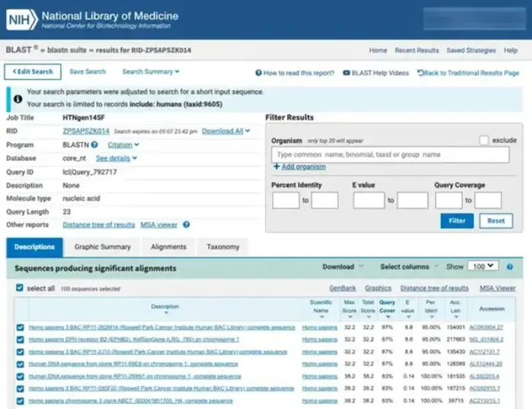Focus the Organism name input field
The height and width of the screenshot is (409, 532).
390,155
